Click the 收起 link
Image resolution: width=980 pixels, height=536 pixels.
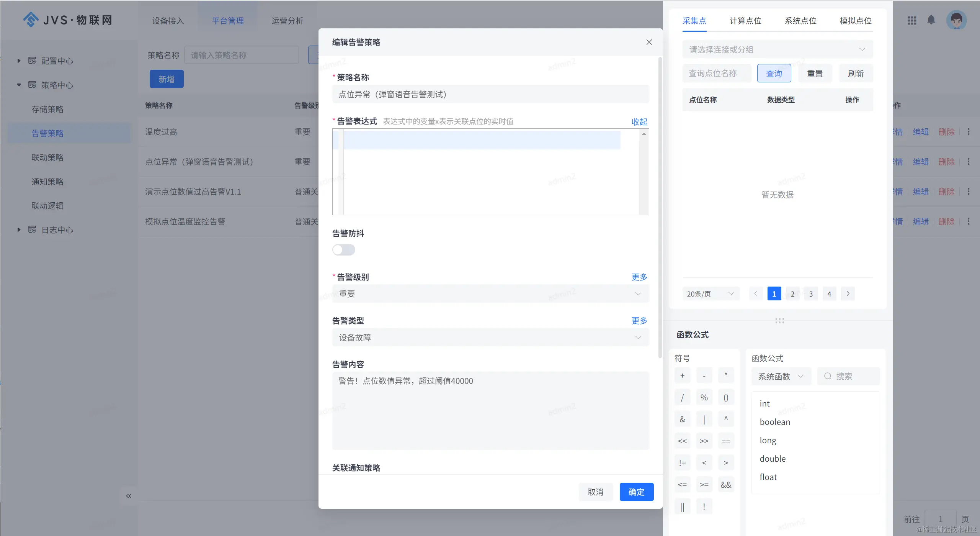(x=639, y=122)
